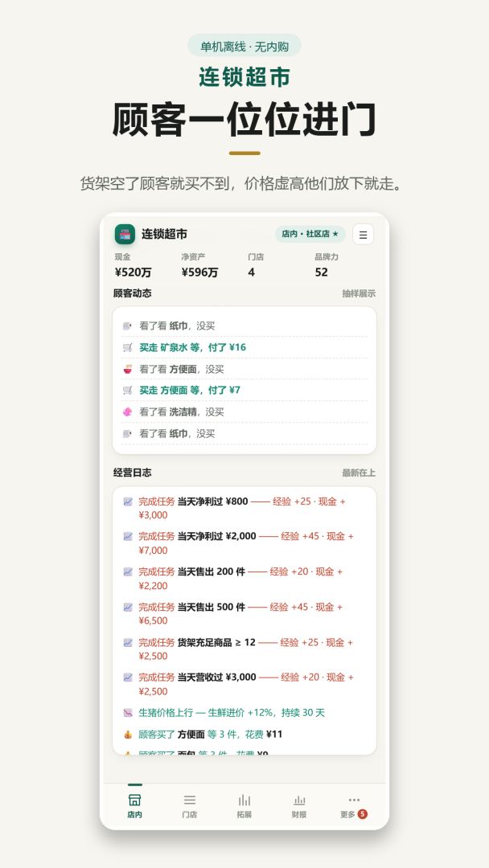
Task: Tap the chart icon beside 当天售出 500 件
Action: [128, 608]
